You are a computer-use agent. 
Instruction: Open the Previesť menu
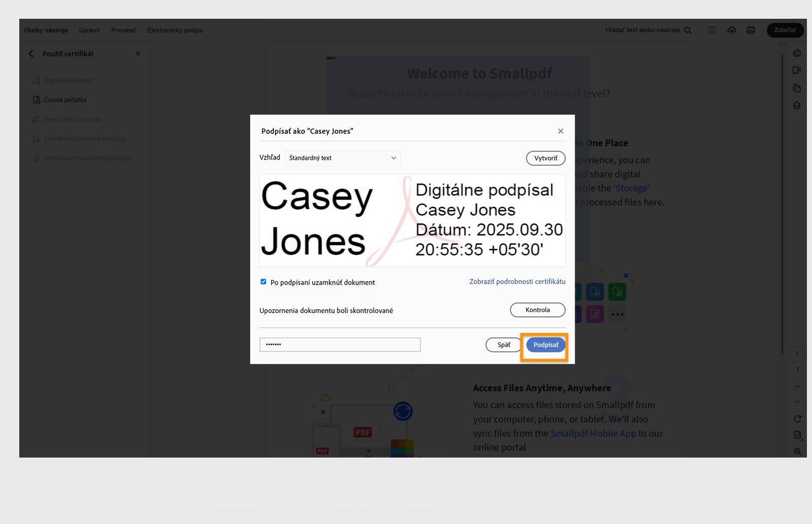123,30
